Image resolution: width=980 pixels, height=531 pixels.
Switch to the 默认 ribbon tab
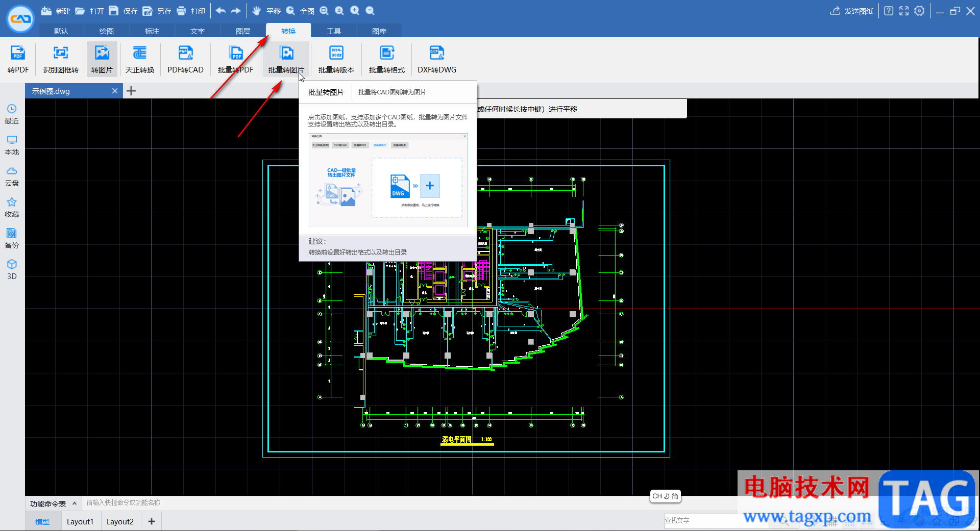point(61,31)
